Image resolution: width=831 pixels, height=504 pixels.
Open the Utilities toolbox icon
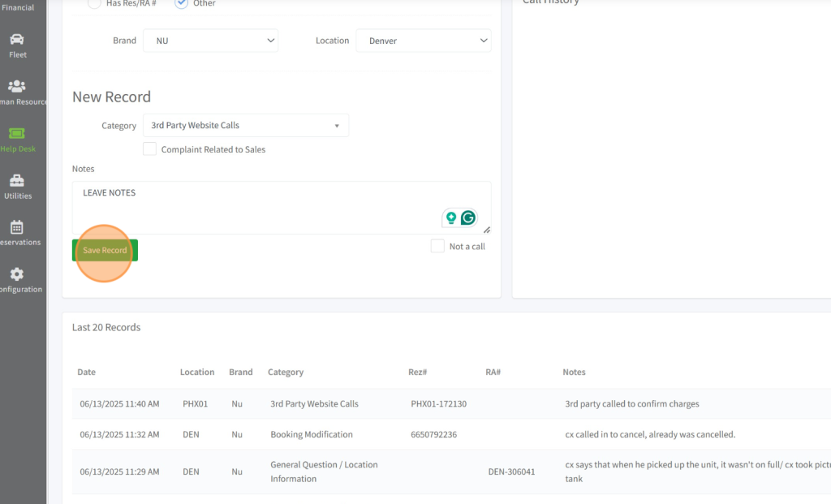(x=17, y=181)
